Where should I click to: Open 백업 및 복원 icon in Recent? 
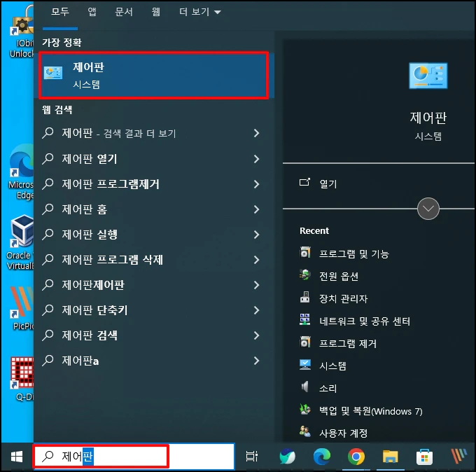pos(305,410)
